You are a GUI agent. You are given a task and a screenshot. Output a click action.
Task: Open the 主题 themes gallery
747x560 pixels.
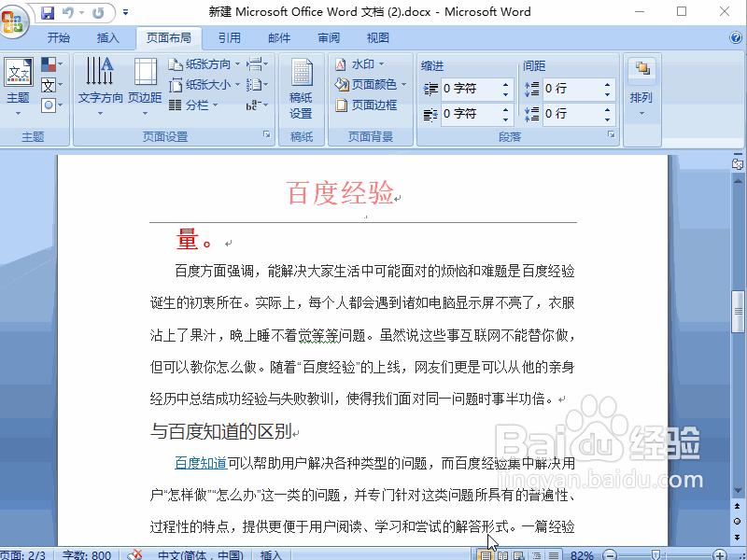click(18, 87)
